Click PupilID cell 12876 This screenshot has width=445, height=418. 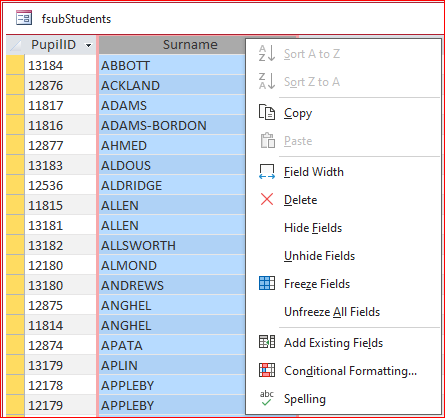pyautogui.click(x=60, y=85)
